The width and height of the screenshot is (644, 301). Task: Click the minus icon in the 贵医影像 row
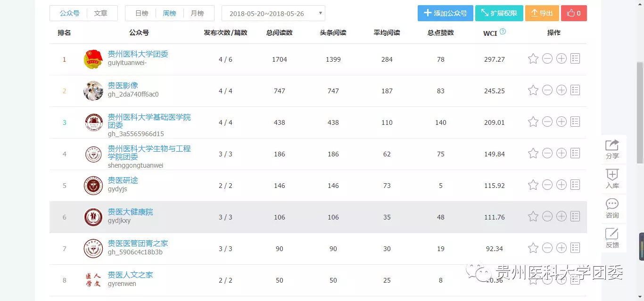coord(547,90)
